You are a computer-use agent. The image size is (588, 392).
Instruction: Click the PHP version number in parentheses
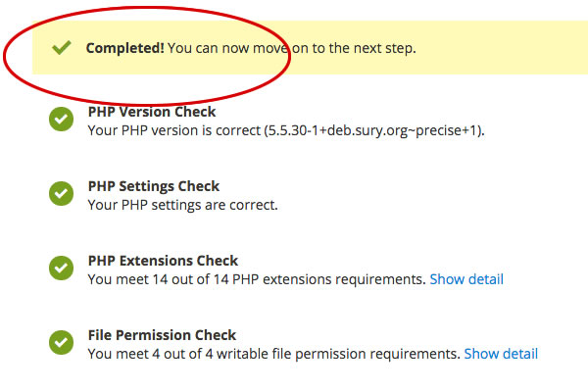point(374,130)
